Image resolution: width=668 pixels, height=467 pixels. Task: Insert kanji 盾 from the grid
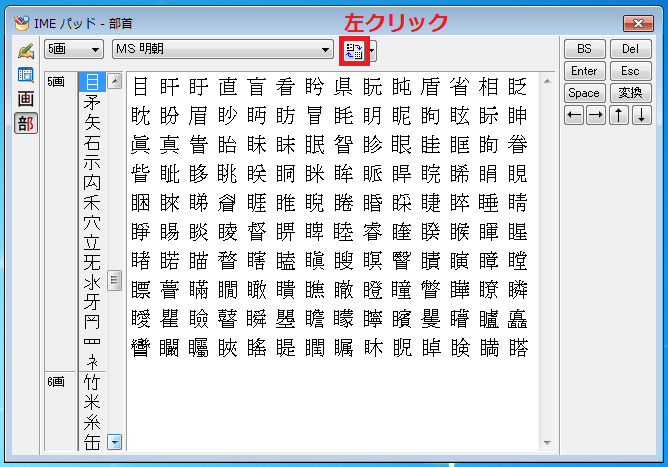(430, 87)
